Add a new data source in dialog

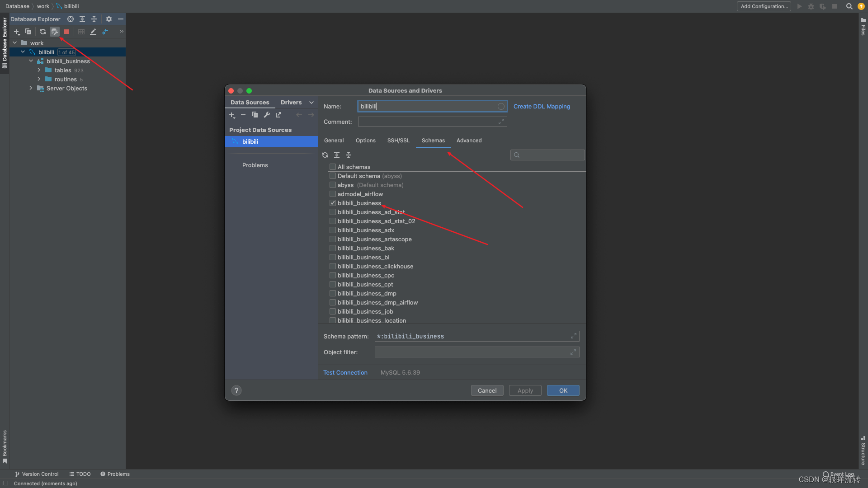(x=232, y=115)
